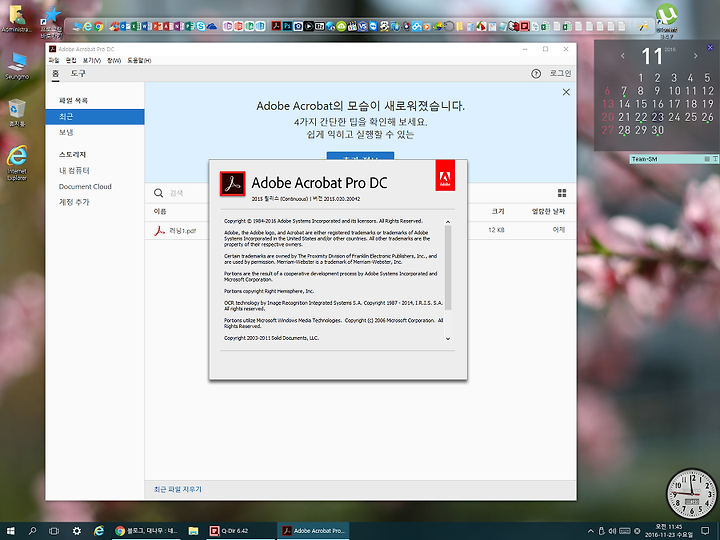Go to next month in calendar widget

[x=696, y=56]
